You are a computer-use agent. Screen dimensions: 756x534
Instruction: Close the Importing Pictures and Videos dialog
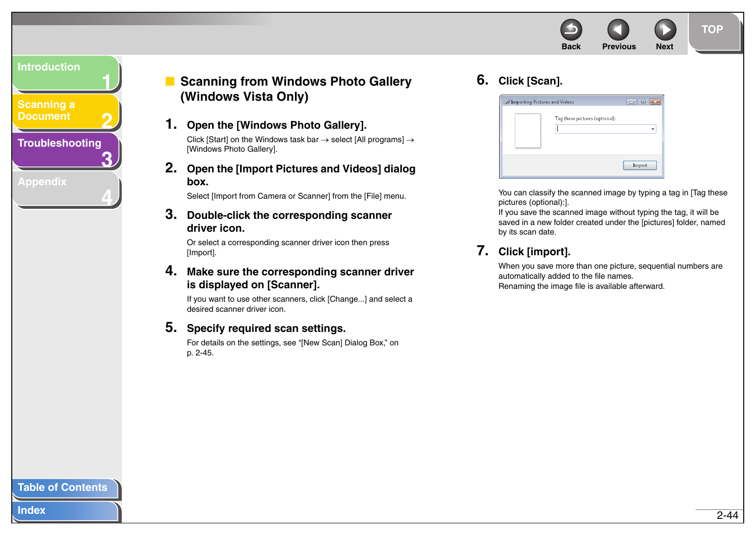click(x=655, y=102)
